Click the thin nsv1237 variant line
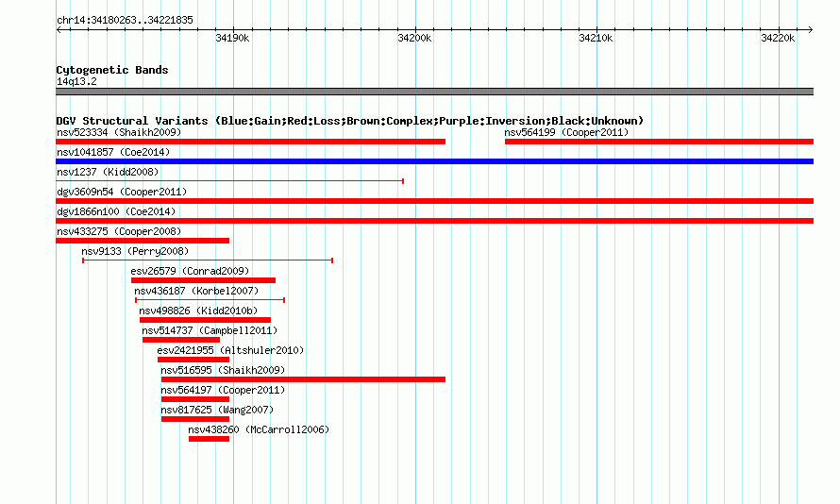The image size is (840, 504). coord(230,181)
